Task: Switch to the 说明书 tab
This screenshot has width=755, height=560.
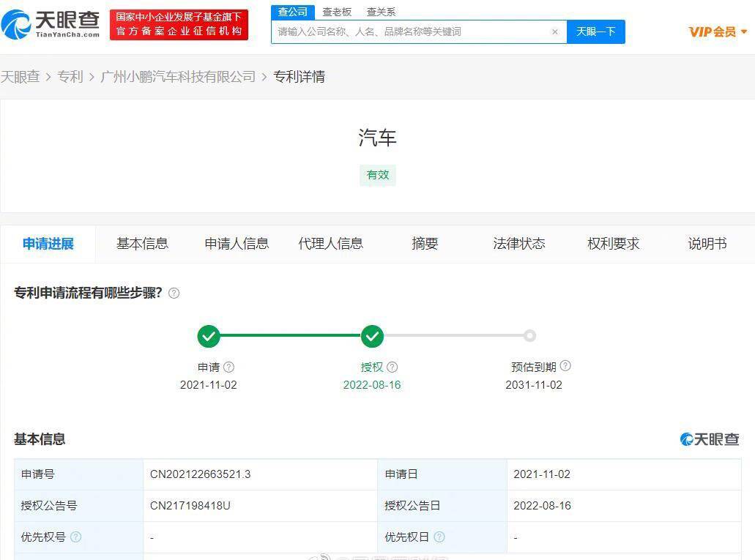Action: (707, 244)
